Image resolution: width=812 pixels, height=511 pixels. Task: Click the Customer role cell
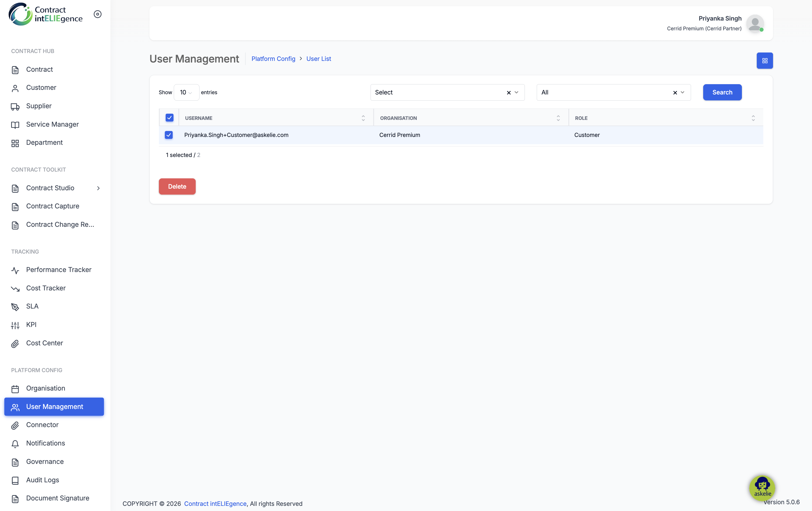pyautogui.click(x=587, y=135)
